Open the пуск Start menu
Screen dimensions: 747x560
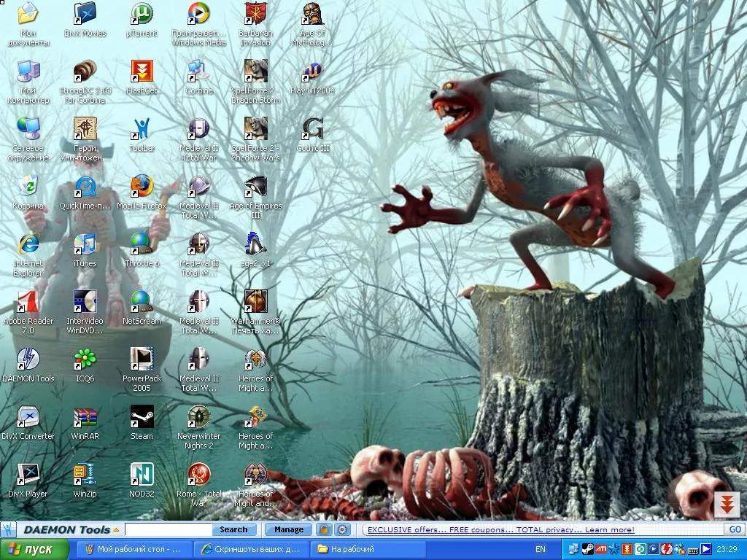click(34, 549)
